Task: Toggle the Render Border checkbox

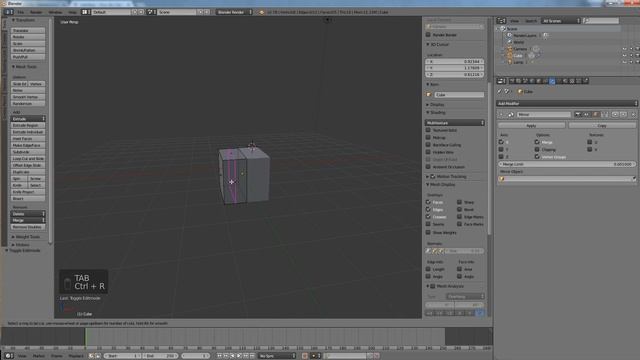Action: tap(428, 35)
